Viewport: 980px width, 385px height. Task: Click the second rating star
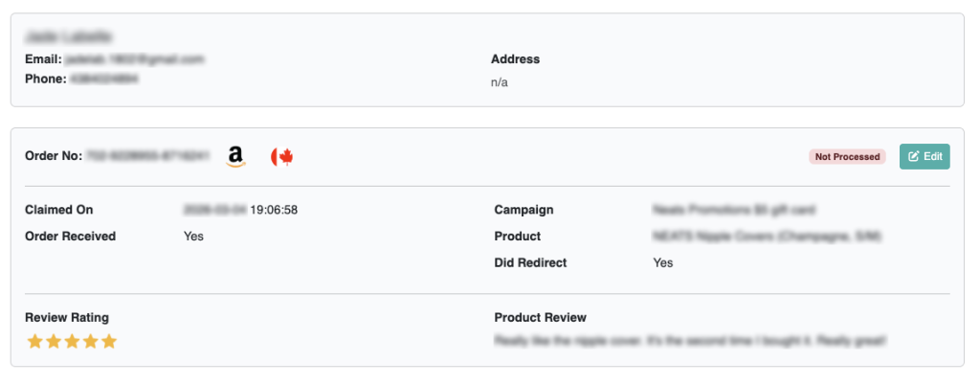click(x=54, y=341)
